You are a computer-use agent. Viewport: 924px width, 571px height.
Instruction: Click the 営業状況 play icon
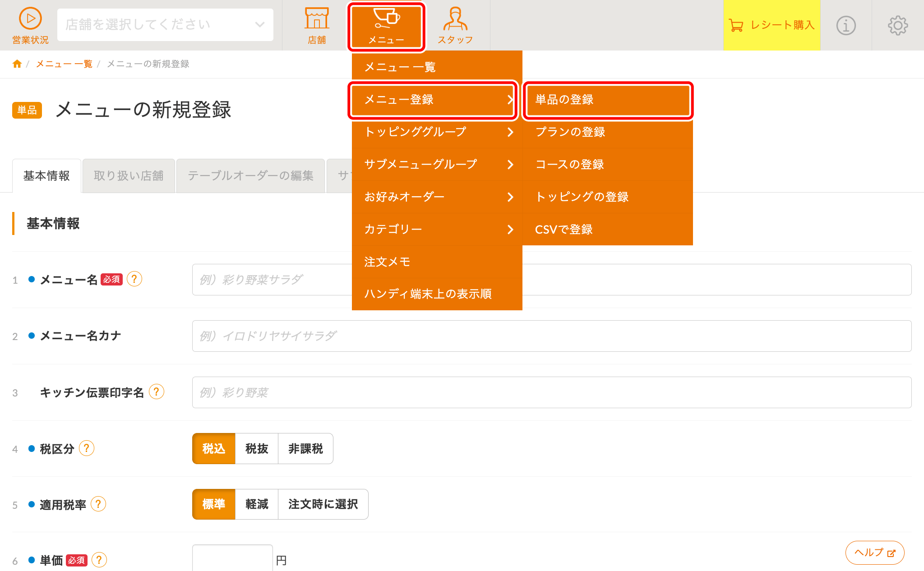30,19
